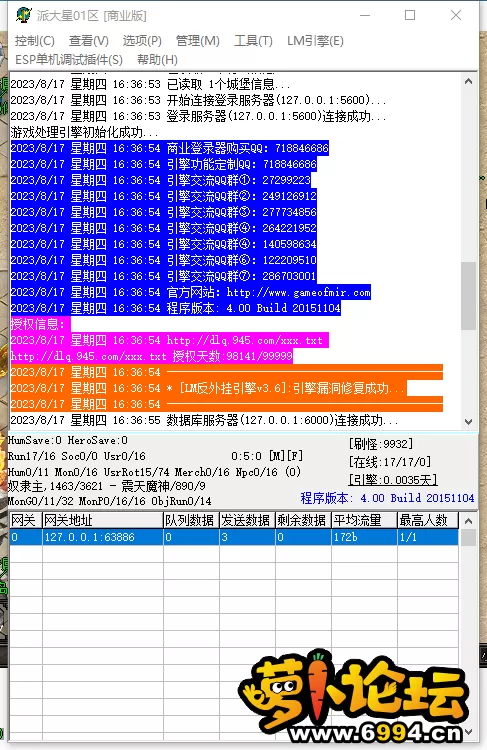Image resolution: width=487 pixels, height=750 pixels.
Task: Click the send data cell showing 3
Action: [x=247, y=537]
